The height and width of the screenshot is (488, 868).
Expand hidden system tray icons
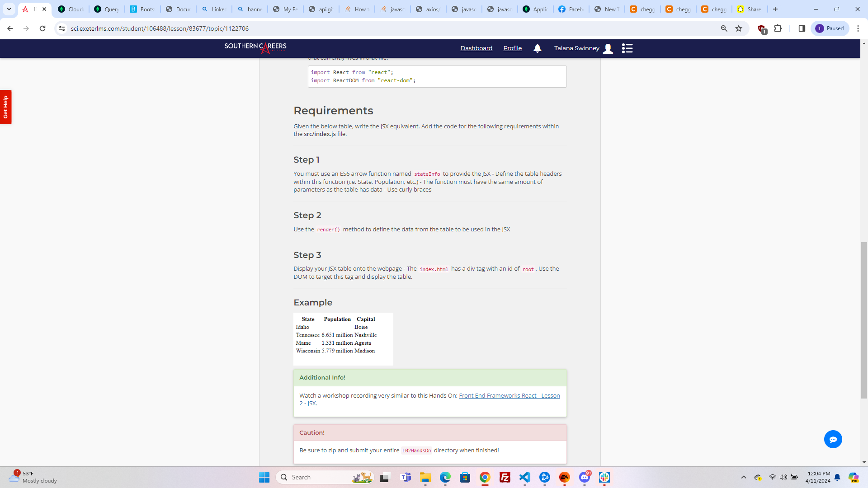(743, 477)
